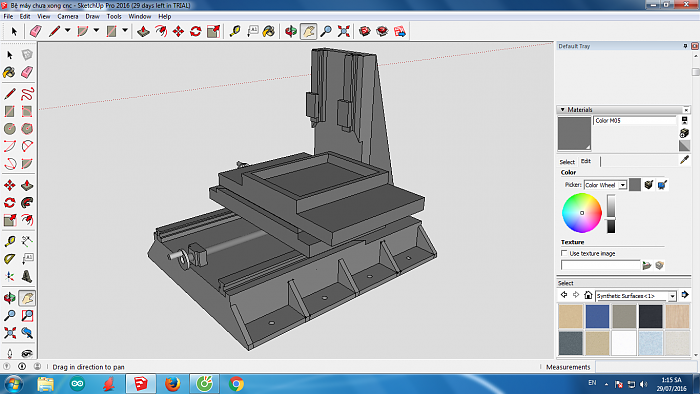Click the Previous view tool
The height and width of the screenshot is (394, 700).
(x=27, y=333)
